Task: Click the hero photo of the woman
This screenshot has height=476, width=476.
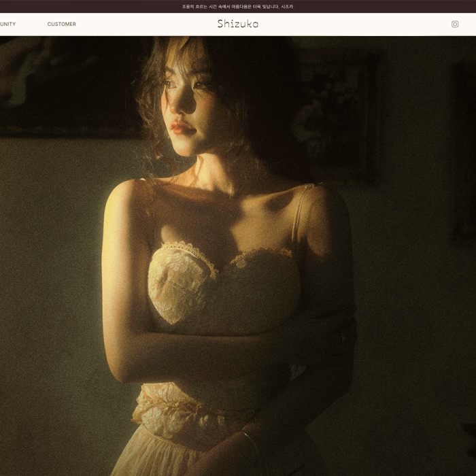Action: pos(238,256)
